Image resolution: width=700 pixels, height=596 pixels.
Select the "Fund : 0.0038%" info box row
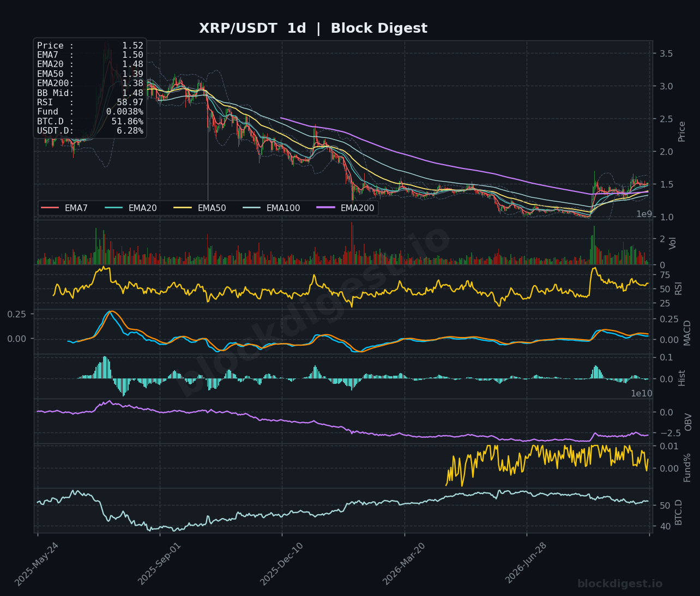pos(90,112)
